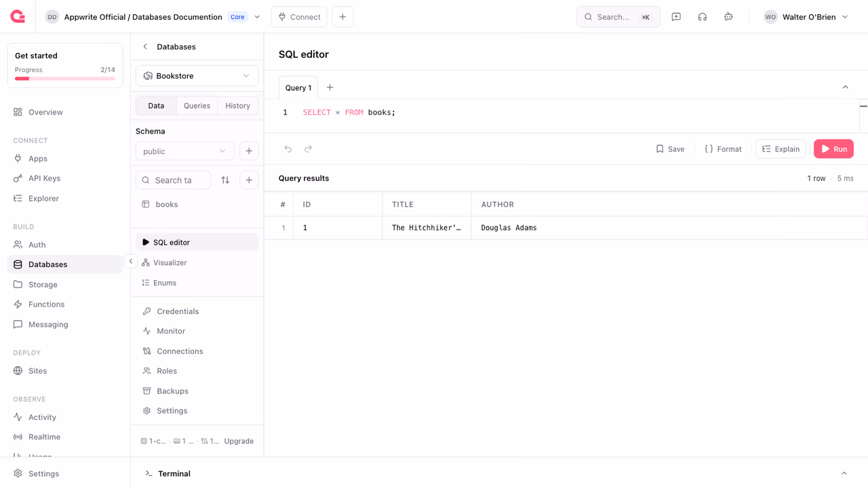Image resolution: width=868 pixels, height=489 pixels.
Task: Go back using the Databases back arrow
Action: pyautogui.click(x=145, y=47)
